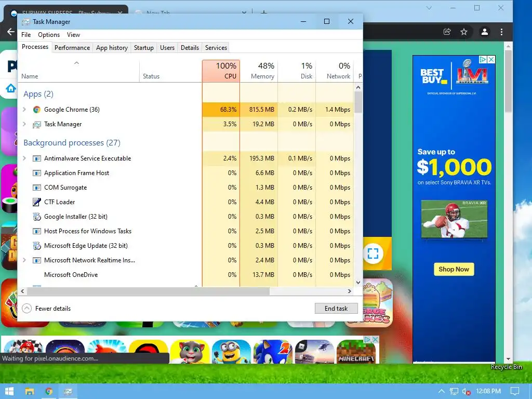The width and height of the screenshot is (532, 399).
Task: Open the Sonic game thumbnail
Action: coord(273,352)
